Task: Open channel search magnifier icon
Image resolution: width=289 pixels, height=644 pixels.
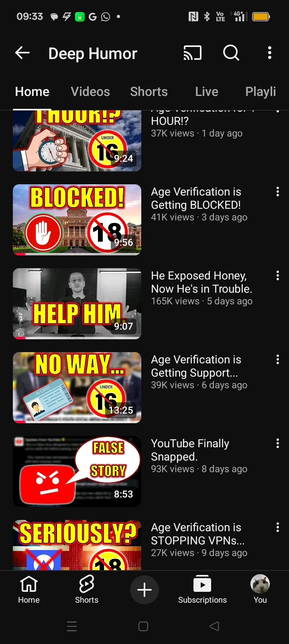Action: 231,53
